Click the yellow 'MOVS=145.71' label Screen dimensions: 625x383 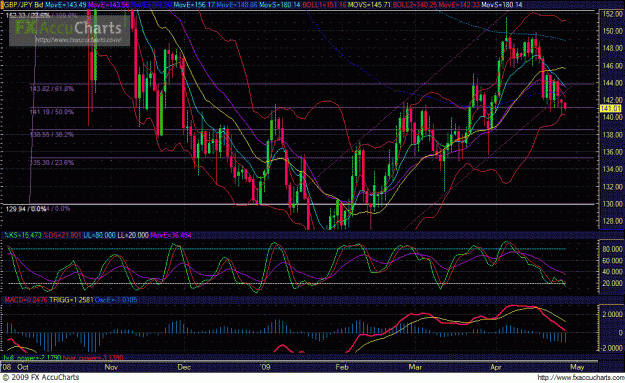click(369, 5)
